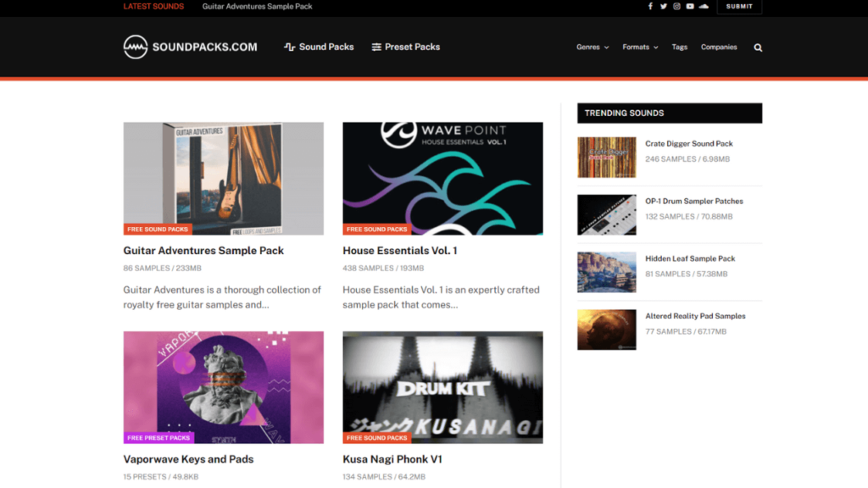Open the Vaporwave Keys and Pads cover image

(224, 387)
